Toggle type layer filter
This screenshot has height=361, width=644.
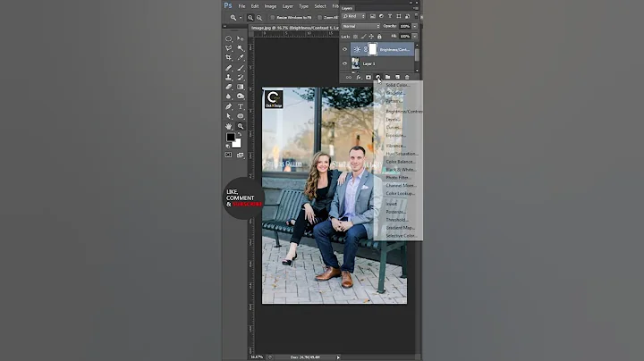point(390,16)
